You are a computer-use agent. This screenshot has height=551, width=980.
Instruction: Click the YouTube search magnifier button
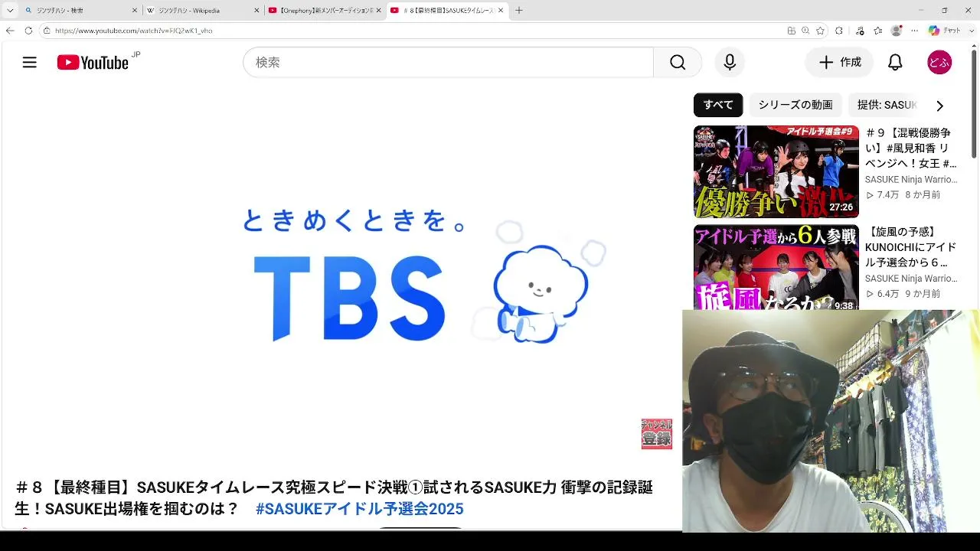(x=678, y=63)
